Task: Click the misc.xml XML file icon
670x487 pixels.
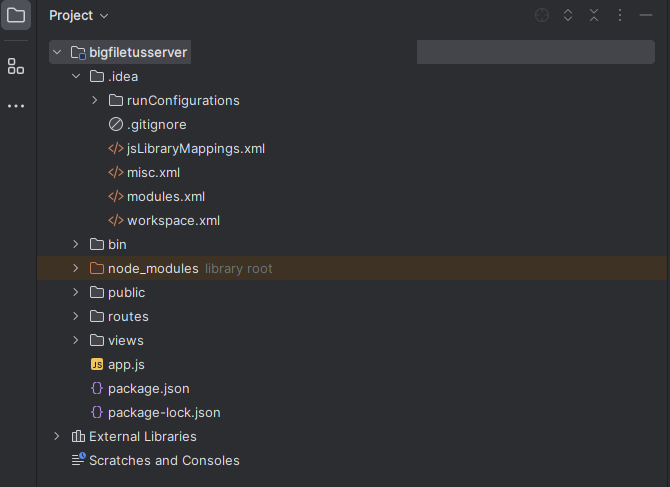Action: (x=116, y=172)
